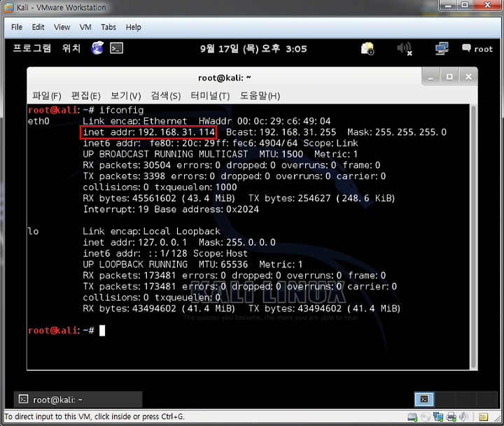Click the lo interface name
504x426 pixels.
click(33, 232)
